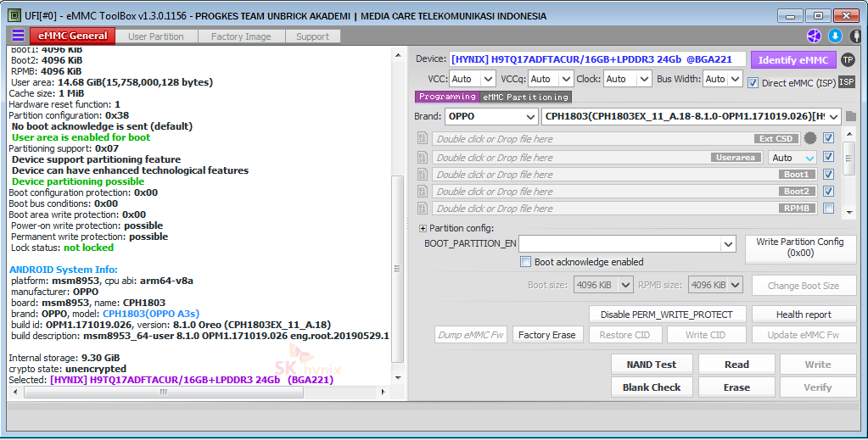Click the TP round icon
Image resolution: width=868 pixels, height=440 pixels.
click(848, 60)
